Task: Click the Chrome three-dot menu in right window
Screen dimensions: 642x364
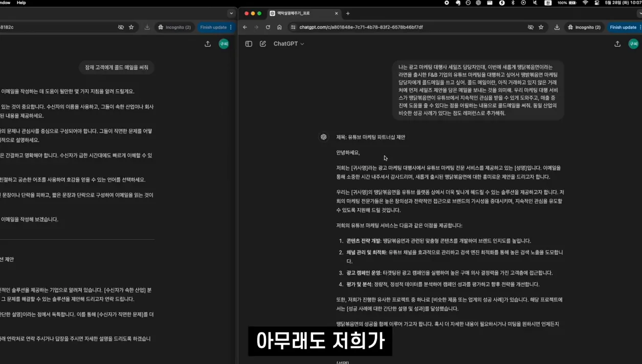Action: pyautogui.click(x=640, y=27)
